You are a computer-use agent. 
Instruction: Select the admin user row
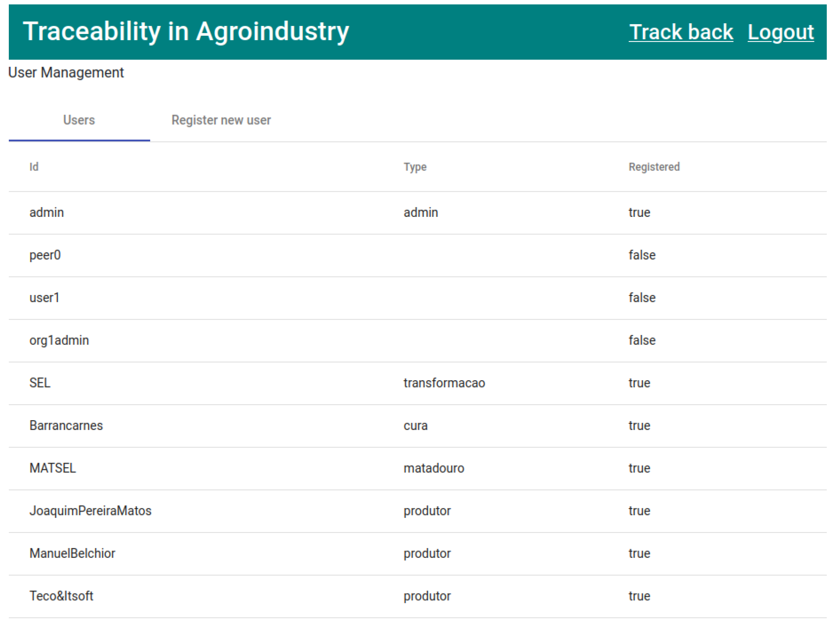click(47, 212)
